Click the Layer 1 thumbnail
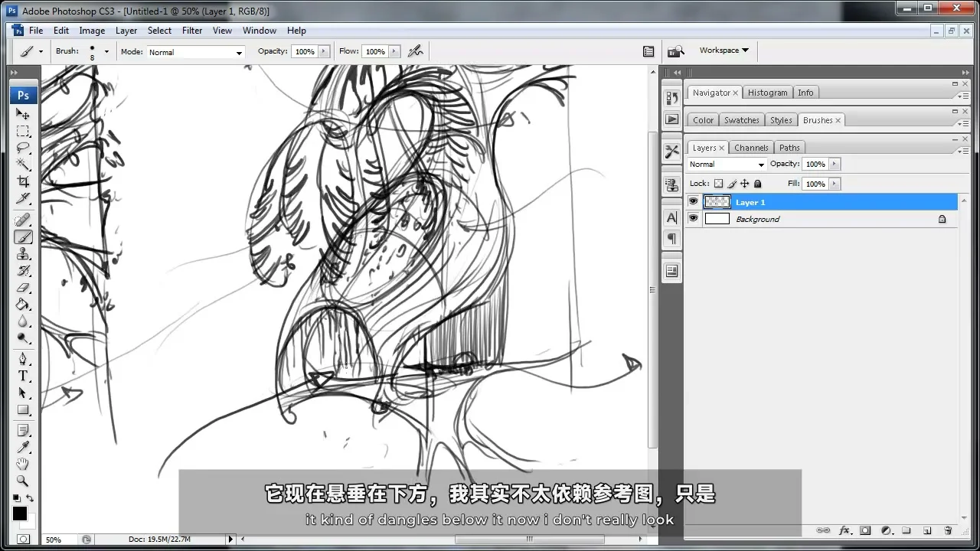The height and width of the screenshot is (551, 980). (x=717, y=202)
